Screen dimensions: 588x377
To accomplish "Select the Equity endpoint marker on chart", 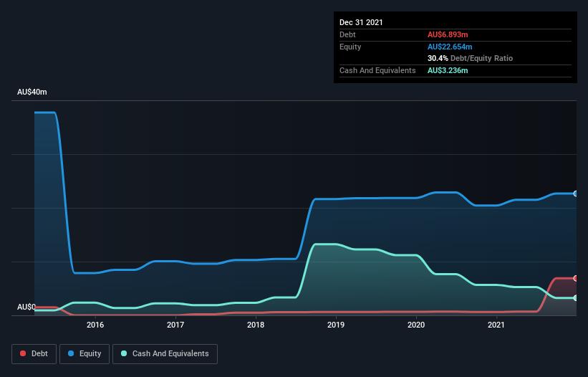I will 576,194.
